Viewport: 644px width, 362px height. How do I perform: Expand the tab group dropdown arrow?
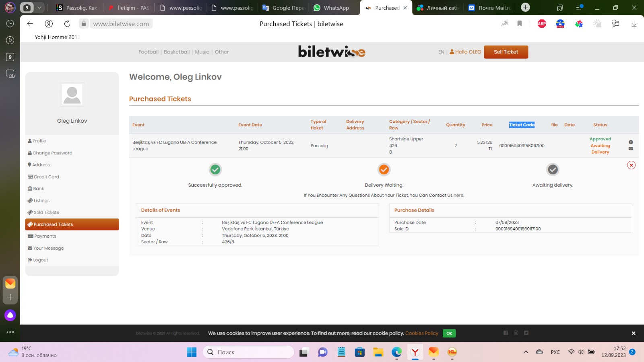pyautogui.click(x=39, y=8)
